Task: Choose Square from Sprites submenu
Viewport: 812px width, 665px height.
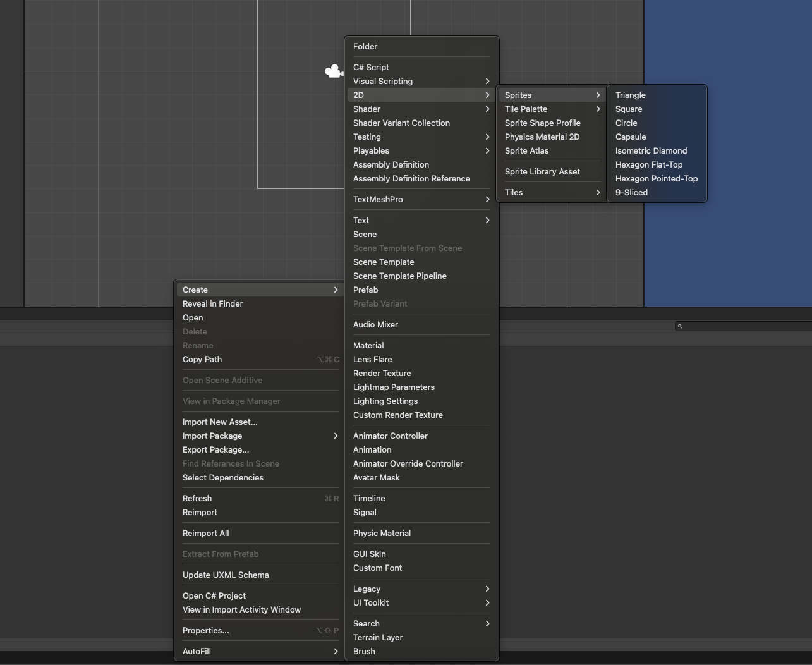Action: [657, 109]
